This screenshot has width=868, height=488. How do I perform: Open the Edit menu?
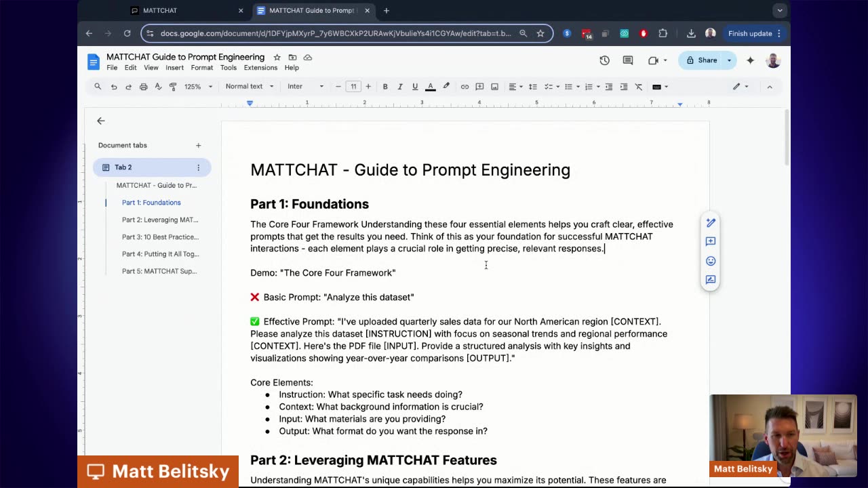[x=130, y=68]
